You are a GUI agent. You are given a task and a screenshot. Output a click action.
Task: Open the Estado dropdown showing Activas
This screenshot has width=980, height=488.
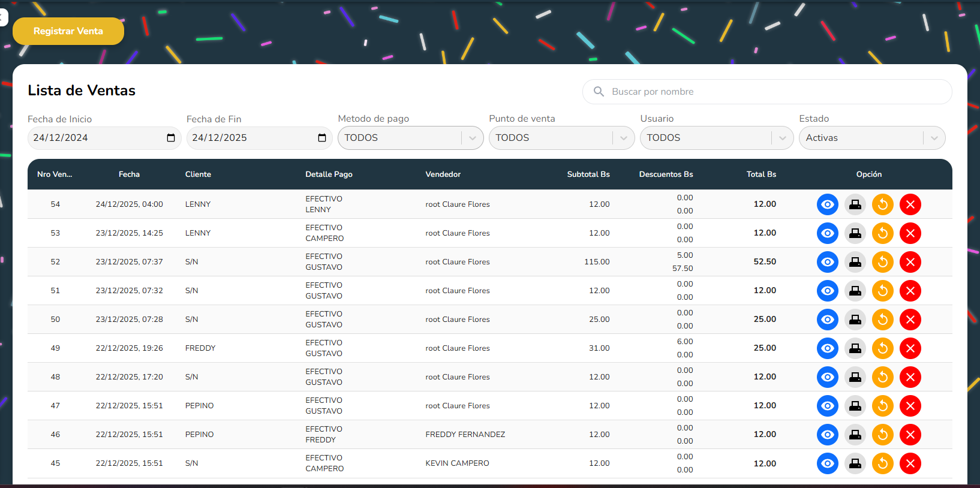coord(934,138)
